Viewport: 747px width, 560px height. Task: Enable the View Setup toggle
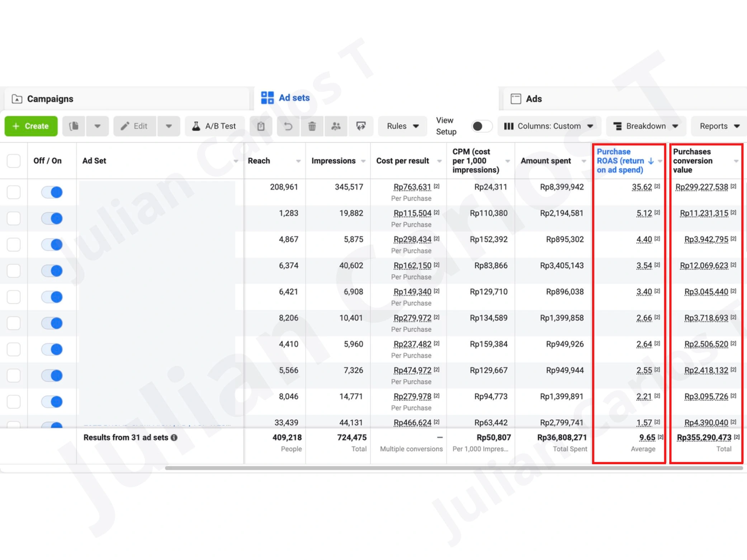point(482,126)
